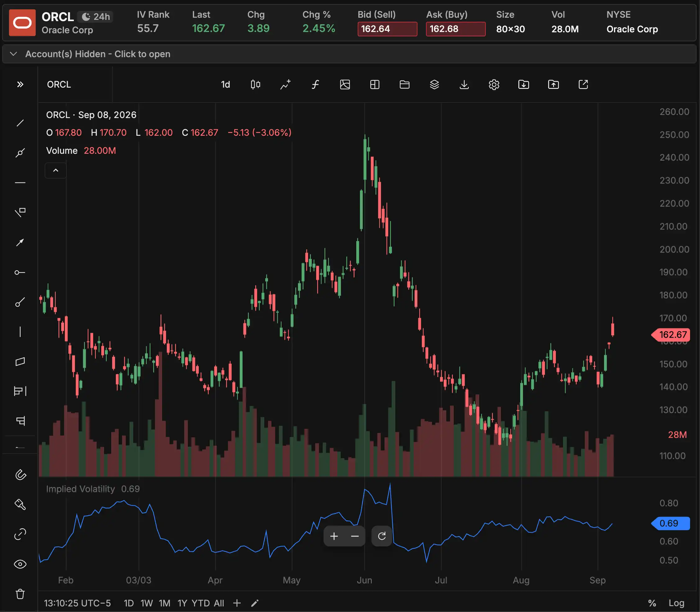Viewport: 700px width, 612px height.
Task: Select the two-bar range drawing tool
Action: coord(20,421)
